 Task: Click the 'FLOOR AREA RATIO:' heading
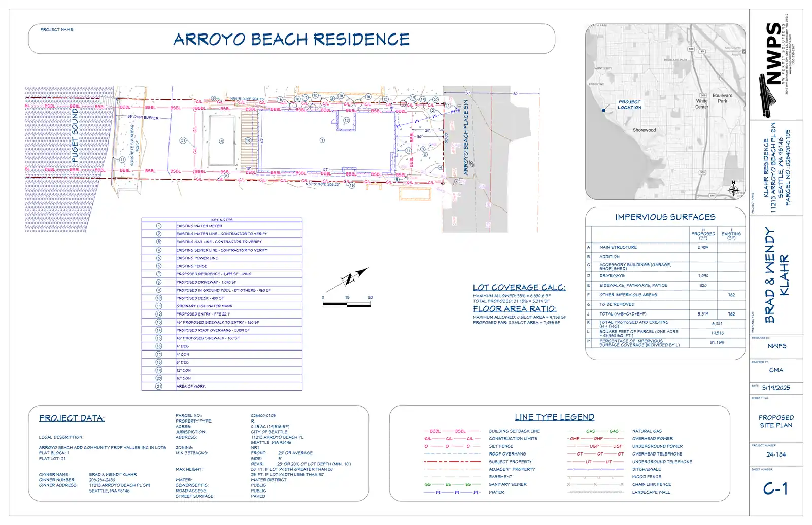(x=515, y=308)
